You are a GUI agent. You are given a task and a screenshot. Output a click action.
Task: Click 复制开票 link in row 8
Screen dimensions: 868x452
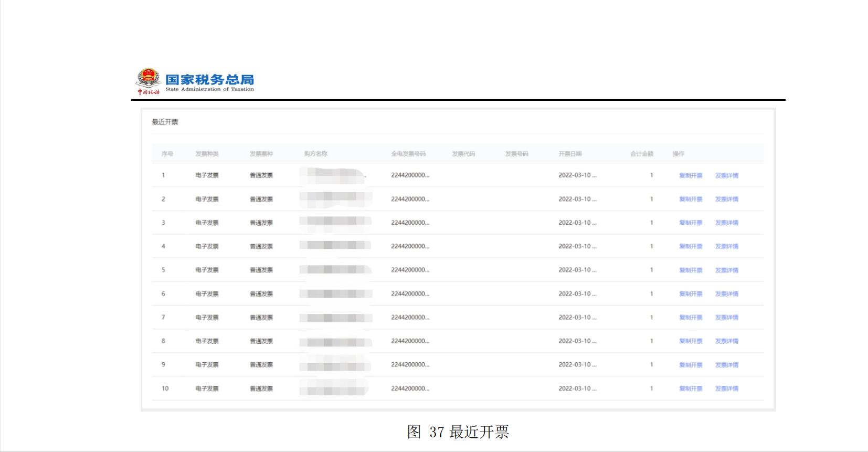(x=691, y=341)
